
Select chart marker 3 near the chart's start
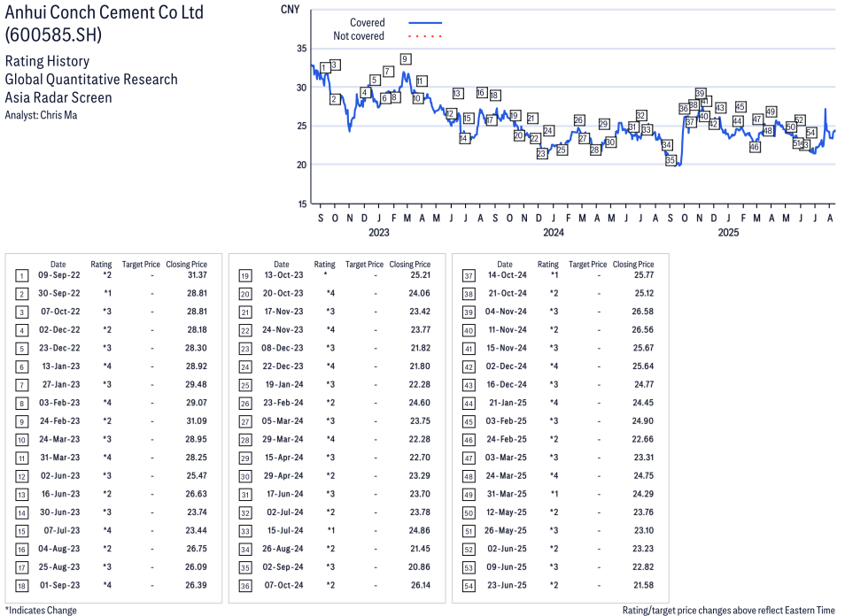(x=335, y=65)
